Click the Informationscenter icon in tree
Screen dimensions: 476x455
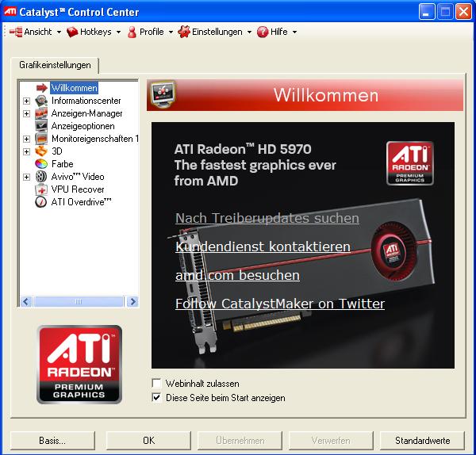point(41,101)
